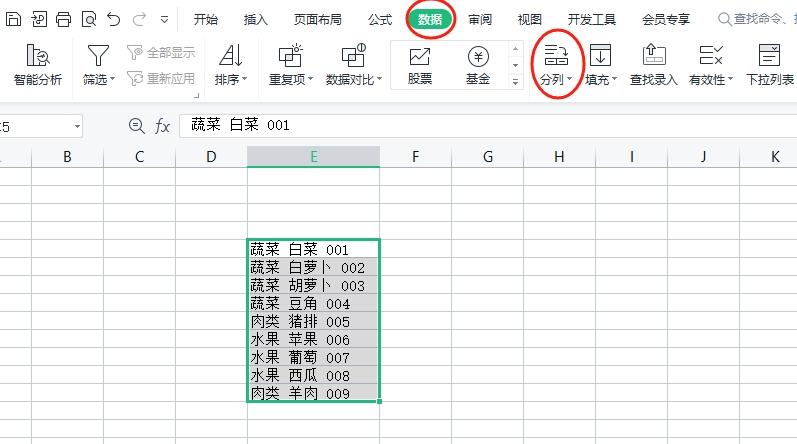This screenshot has height=444, width=797.
Task: Select column F header
Action: (415, 157)
